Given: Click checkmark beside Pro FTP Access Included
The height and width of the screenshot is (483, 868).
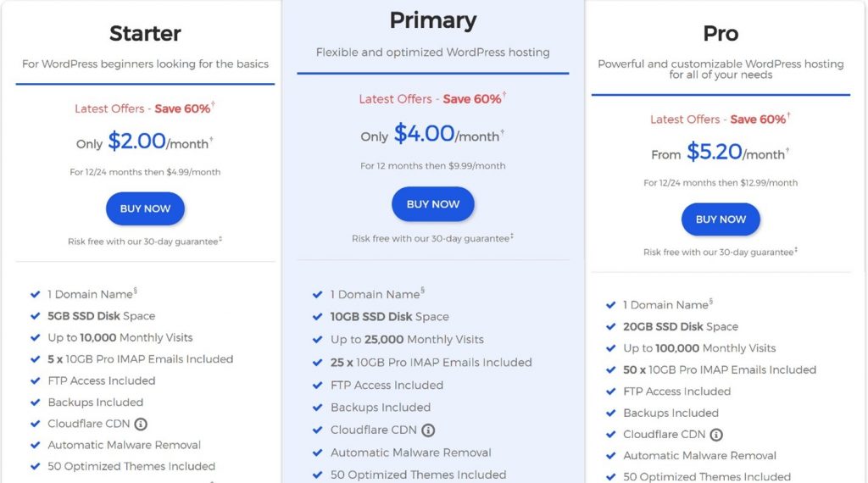Looking at the screenshot, I should click(610, 391).
